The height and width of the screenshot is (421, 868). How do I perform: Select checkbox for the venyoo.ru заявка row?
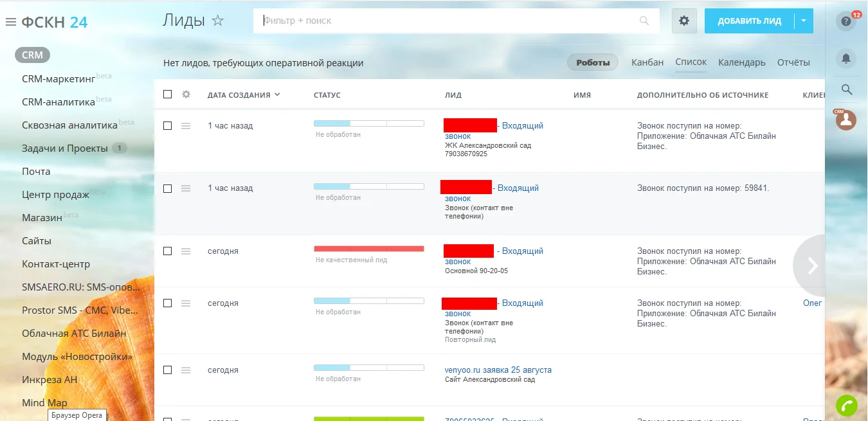[168, 370]
